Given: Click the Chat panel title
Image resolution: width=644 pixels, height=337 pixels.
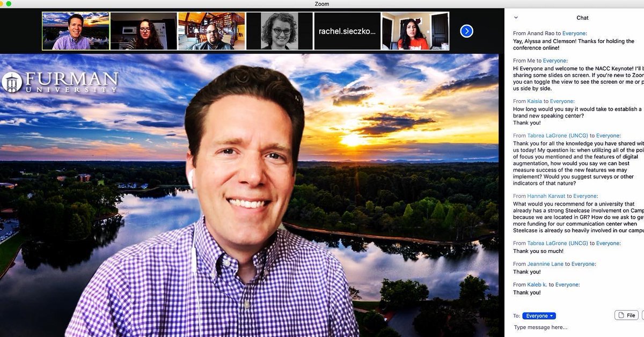Looking at the screenshot, I should [x=582, y=18].
